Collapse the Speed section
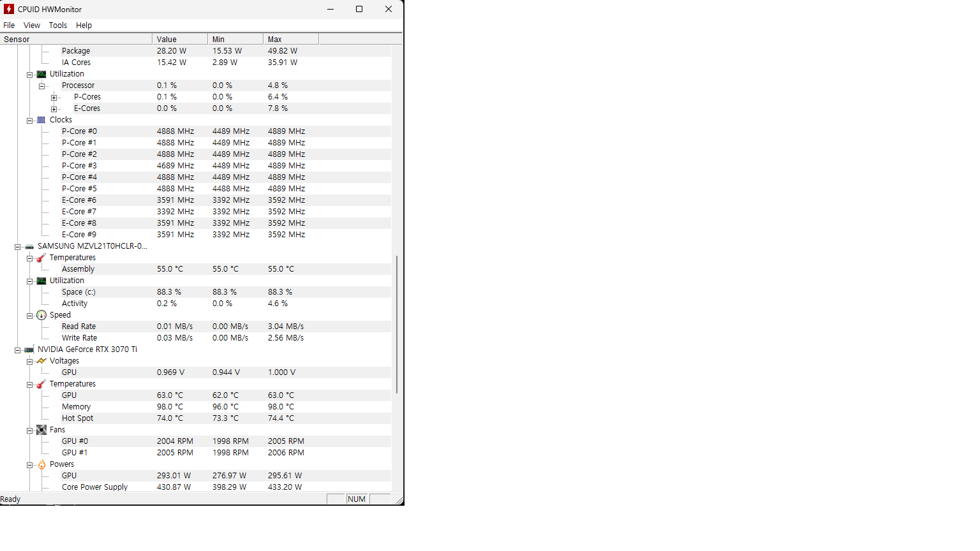Image resolution: width=980 pixels, height=551 pixels. pyautogui.click(x=29, y=316)
